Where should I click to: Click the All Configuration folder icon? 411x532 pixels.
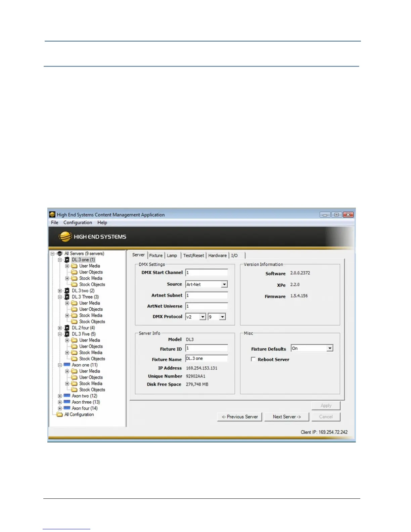[60, 414]
